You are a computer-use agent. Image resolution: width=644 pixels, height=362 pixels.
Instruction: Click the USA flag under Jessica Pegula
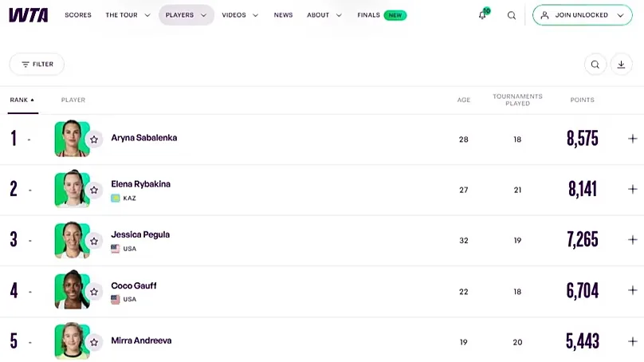tap(116, 249)
